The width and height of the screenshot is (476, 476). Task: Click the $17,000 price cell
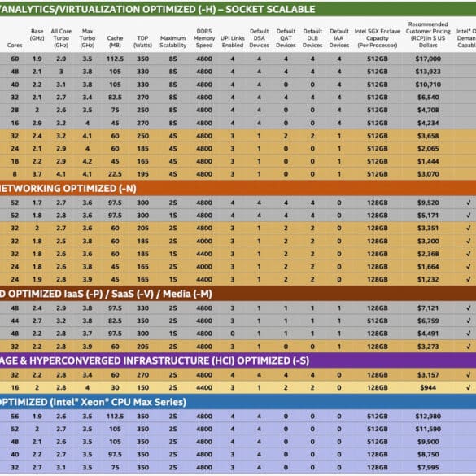428,59
